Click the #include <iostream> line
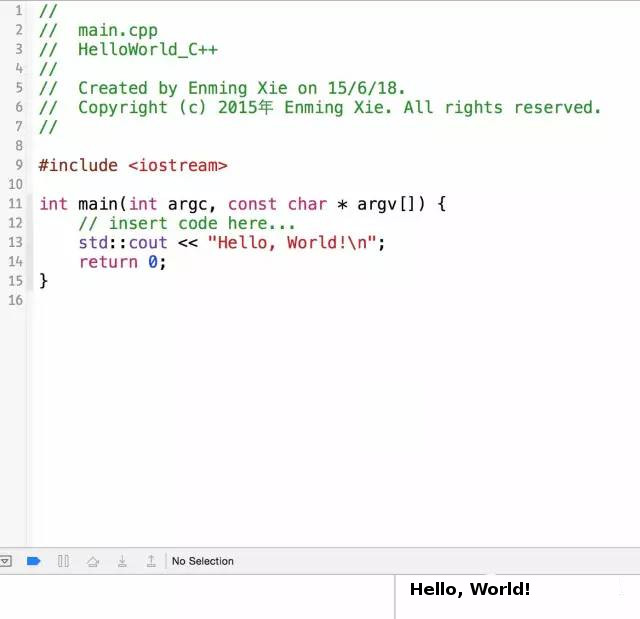 tap(133, 165)
